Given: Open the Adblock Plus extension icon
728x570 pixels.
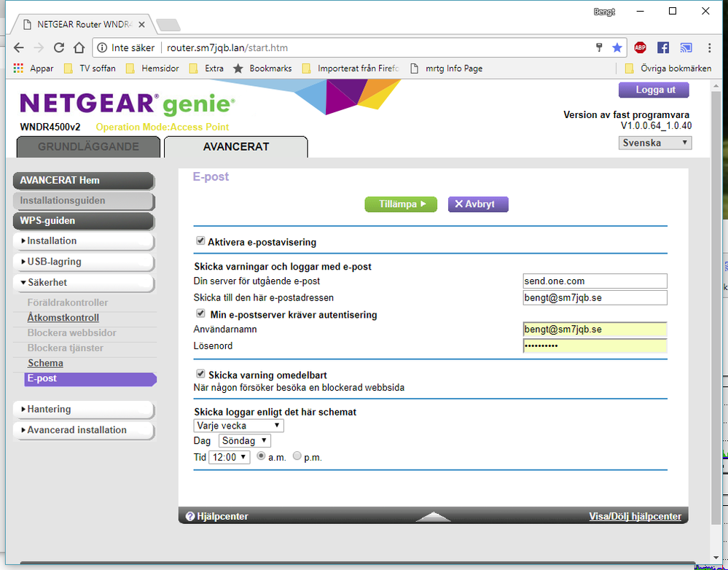Looking at the screenshot, I should 640,48.
